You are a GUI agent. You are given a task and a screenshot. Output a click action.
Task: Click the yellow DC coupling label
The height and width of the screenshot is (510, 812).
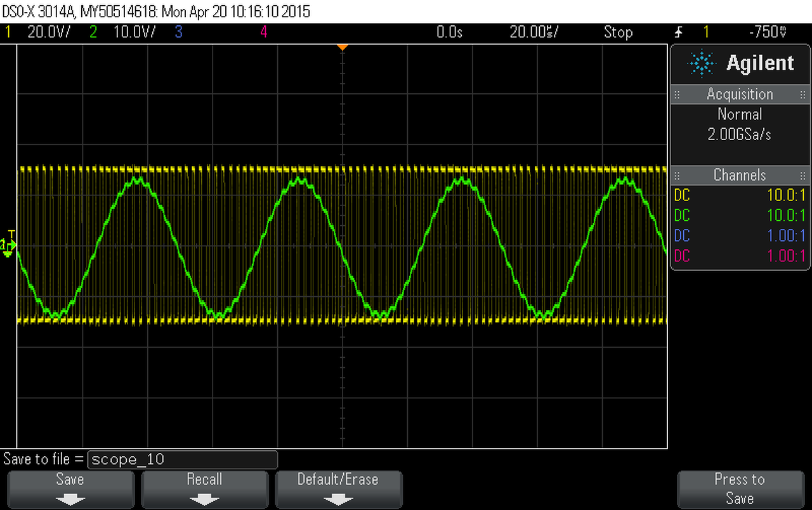682,195
